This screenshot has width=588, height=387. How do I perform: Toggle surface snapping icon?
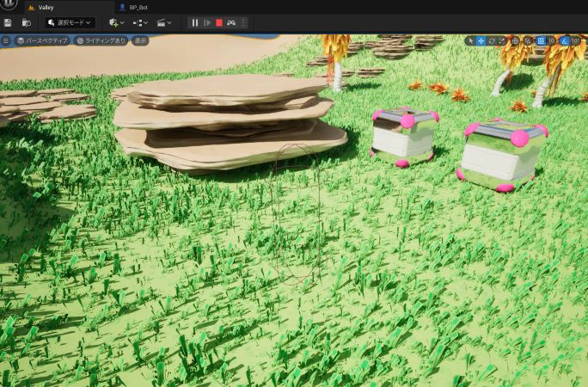pos(528,40)
